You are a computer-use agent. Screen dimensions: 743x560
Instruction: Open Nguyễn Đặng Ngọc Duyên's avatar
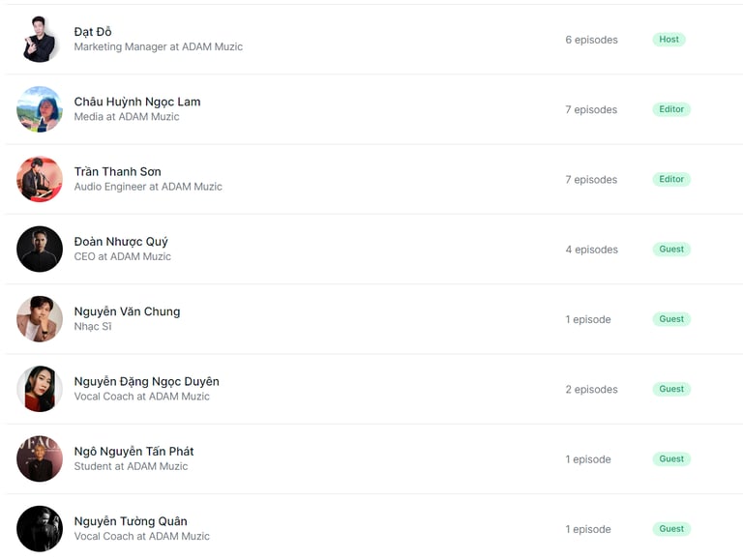pos(40,389)
